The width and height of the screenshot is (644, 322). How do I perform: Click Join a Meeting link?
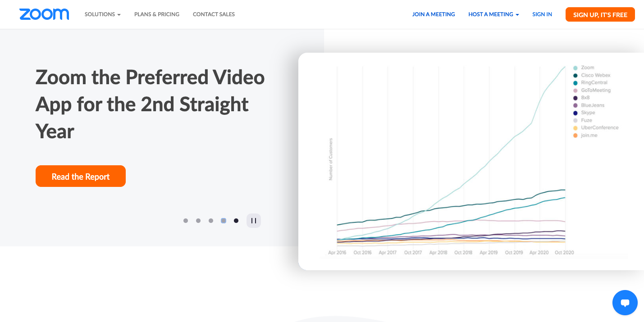(x=434, y=14)
